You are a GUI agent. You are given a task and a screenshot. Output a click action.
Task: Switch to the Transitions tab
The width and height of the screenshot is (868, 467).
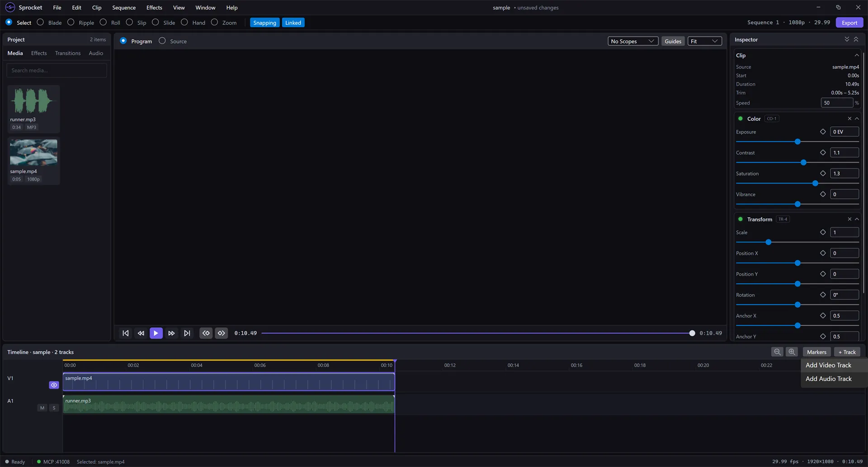[68, 53]
